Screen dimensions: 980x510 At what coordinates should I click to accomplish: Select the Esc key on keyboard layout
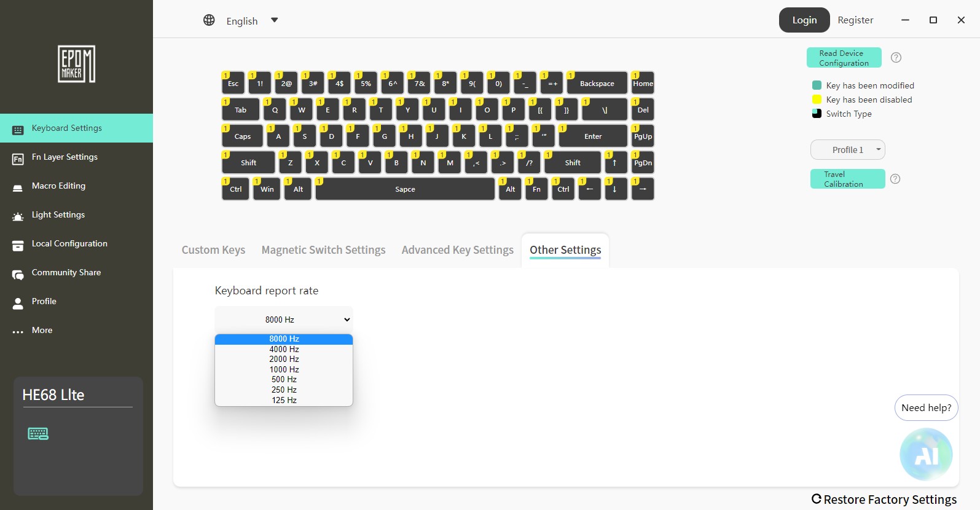point(233,83)
